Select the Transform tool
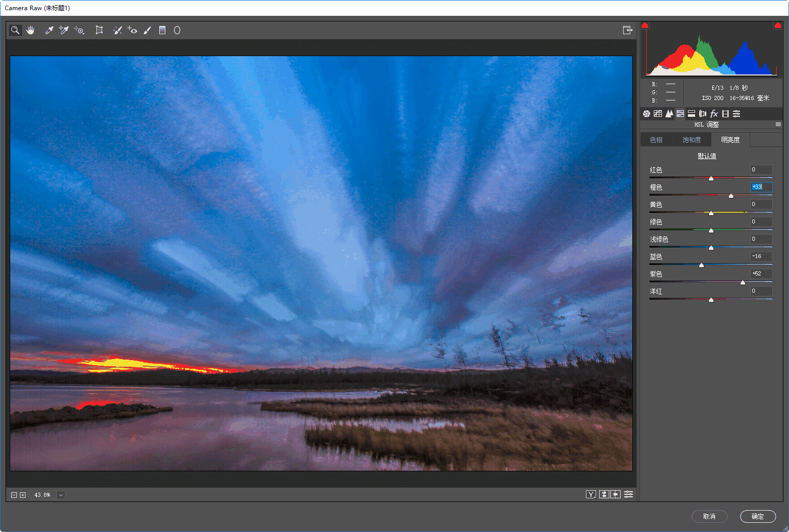 point(99,30)
